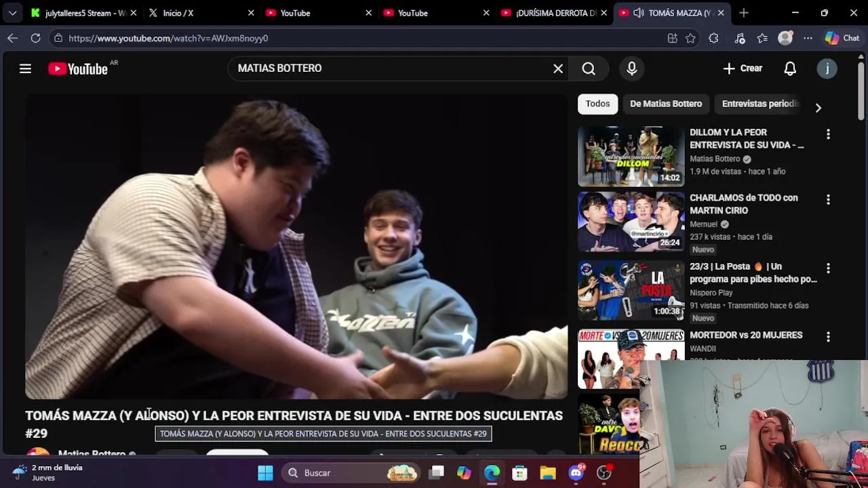Open the tab search dropdown arrow

(12, 13)
